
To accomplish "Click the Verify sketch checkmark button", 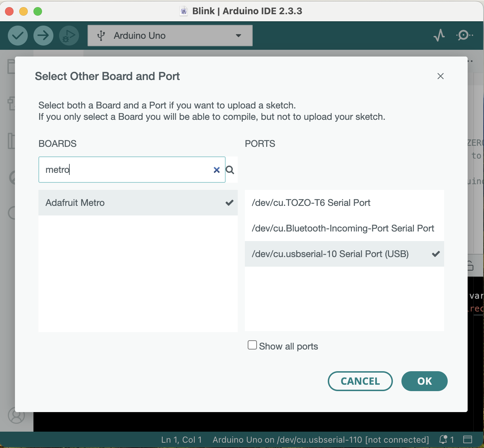I will pyautogui.click(x=18, y=36).
